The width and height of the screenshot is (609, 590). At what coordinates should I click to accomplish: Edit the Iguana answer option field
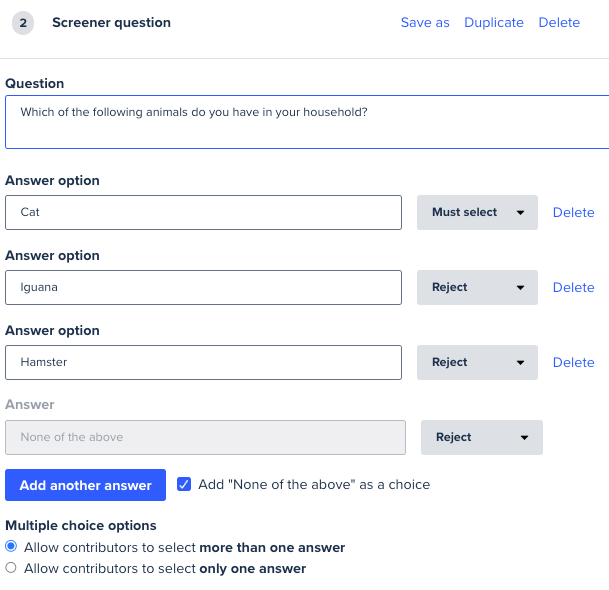pos(203,287)
